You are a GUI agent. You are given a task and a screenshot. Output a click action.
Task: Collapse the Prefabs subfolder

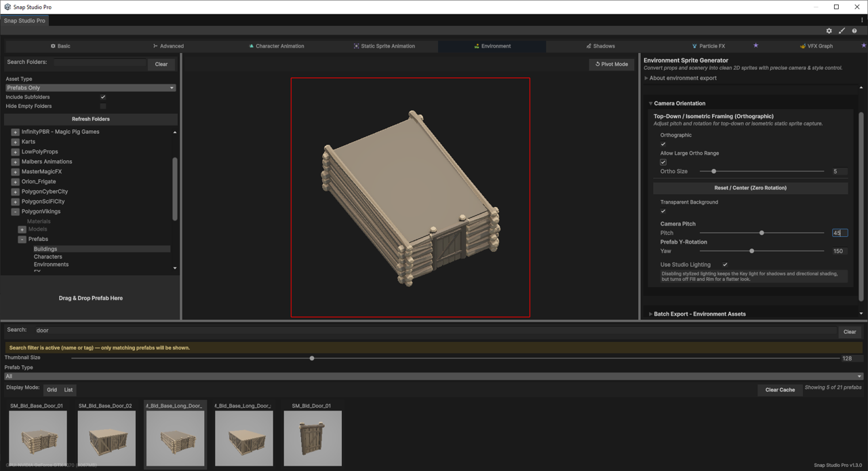click(22, 239)
